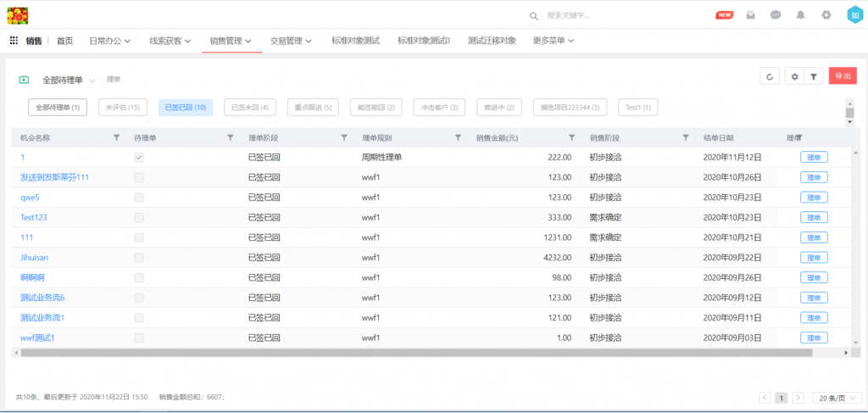Filter the 机会名称 column via funnel icon
868x413 pixels.
coord(116,137)
